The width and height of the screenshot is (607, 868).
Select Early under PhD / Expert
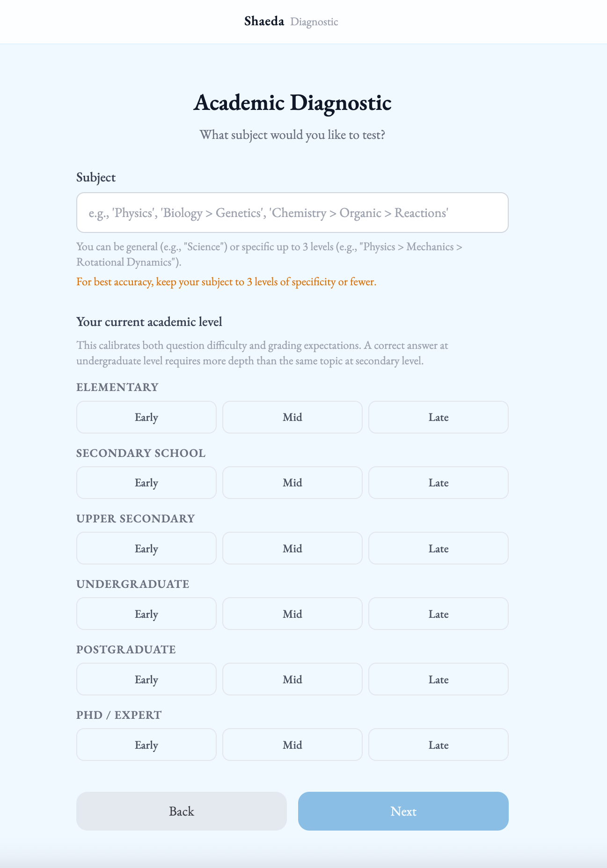pos(146,745)
